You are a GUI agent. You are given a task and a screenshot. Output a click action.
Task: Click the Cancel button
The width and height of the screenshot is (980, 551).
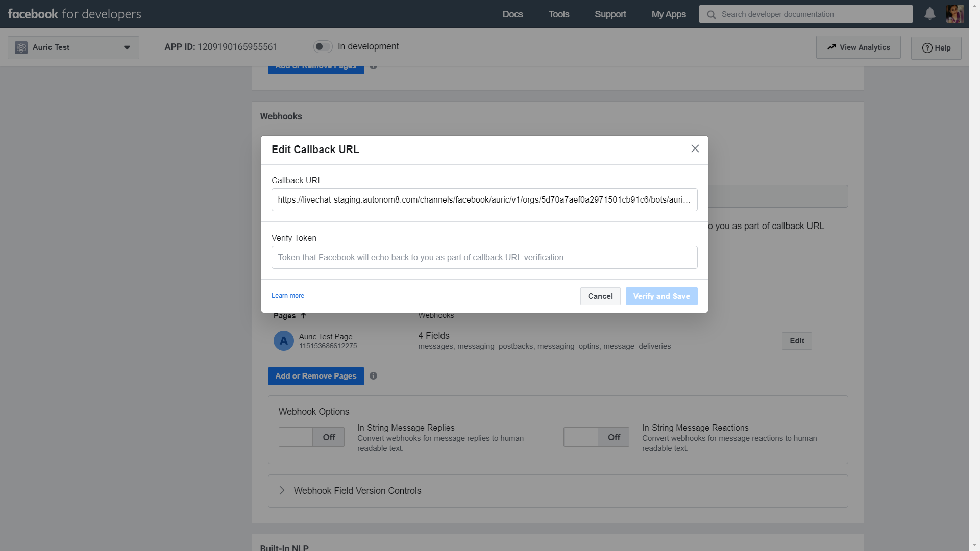point(600,296)
